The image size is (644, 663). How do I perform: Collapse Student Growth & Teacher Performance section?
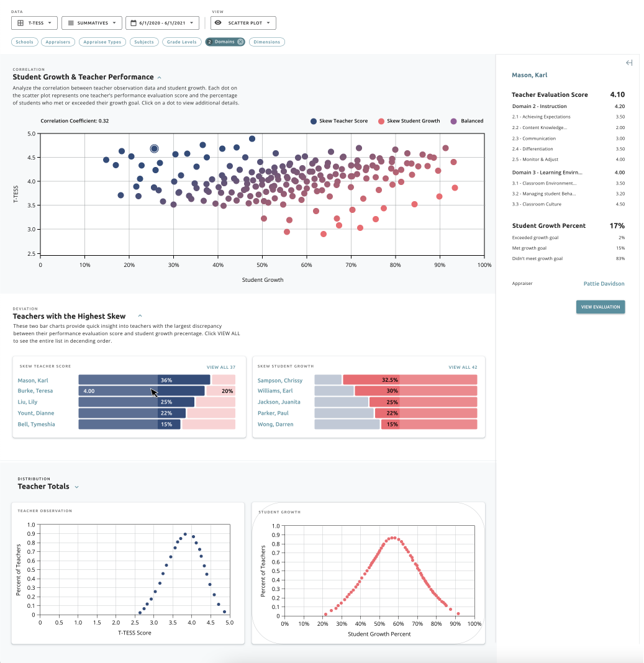point(160,78)
